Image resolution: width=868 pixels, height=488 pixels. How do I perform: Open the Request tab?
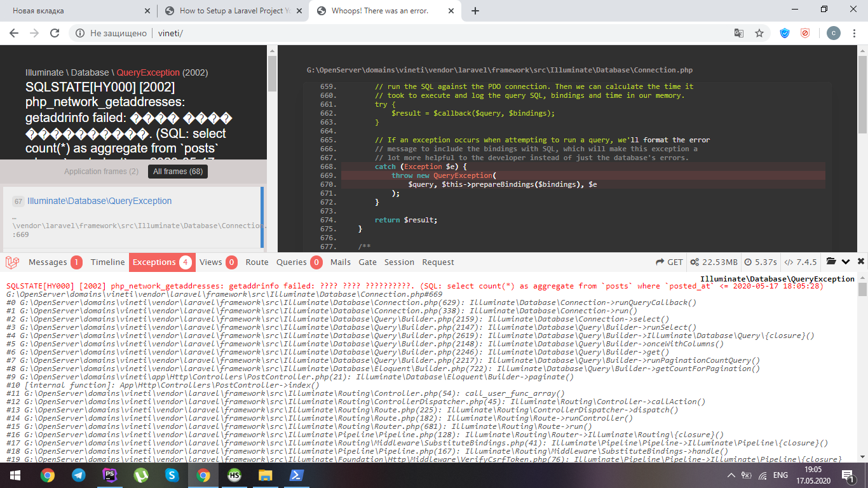coord(438,262)
